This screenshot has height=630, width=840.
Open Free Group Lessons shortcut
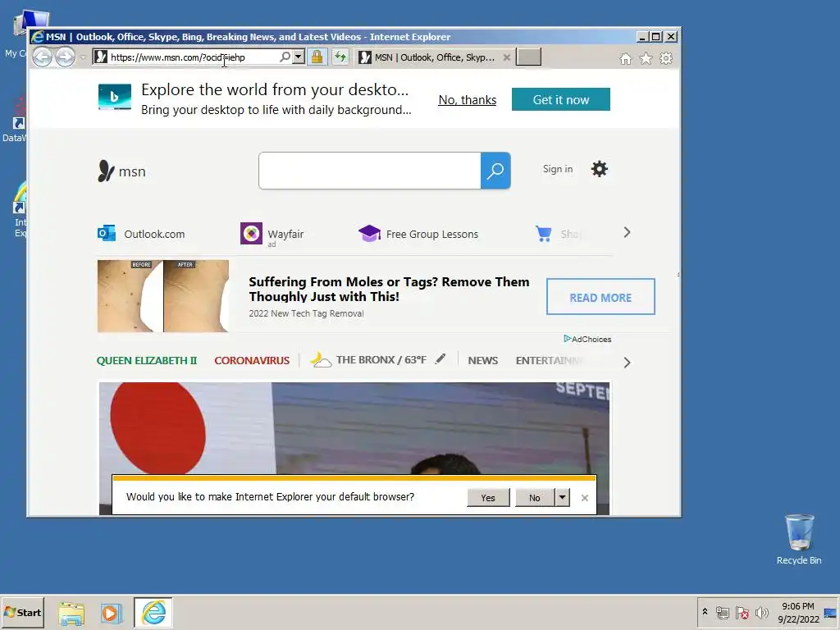(418, 234)
